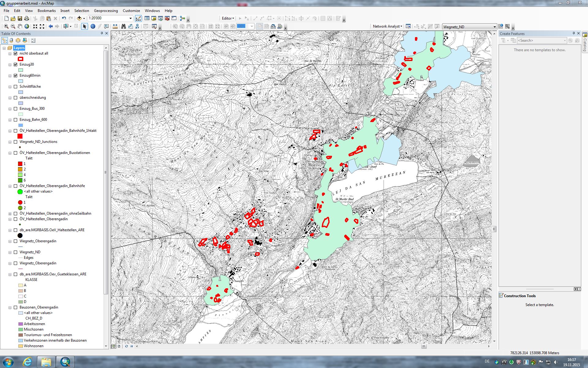This screenshot has height=368, width=588.
Task: Save the map document
Action: point(20,18)
